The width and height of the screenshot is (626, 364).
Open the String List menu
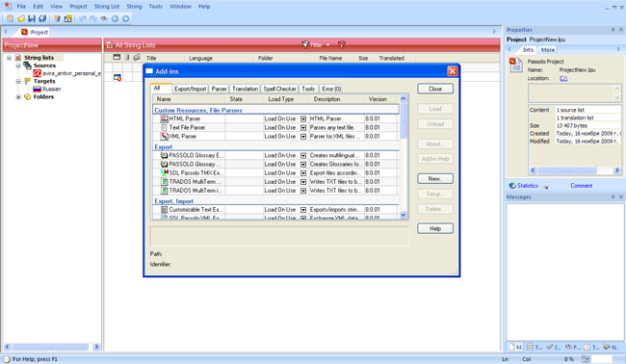pos(107,7)
